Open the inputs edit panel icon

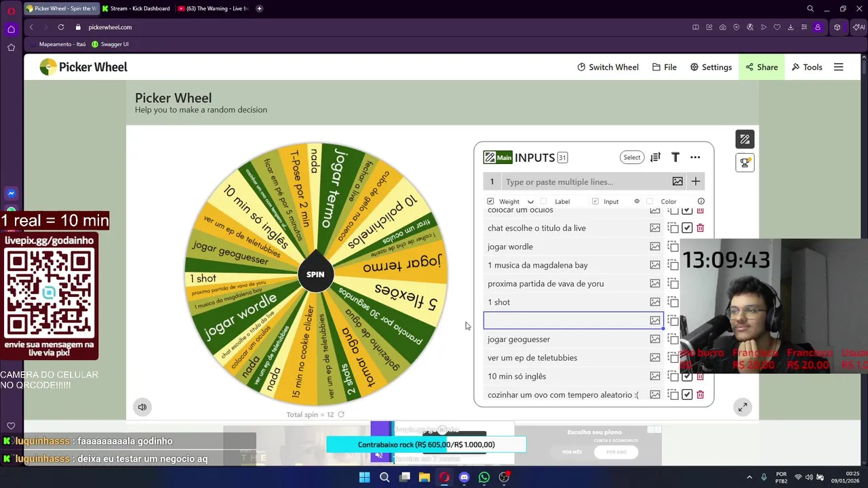pos(745,139)
